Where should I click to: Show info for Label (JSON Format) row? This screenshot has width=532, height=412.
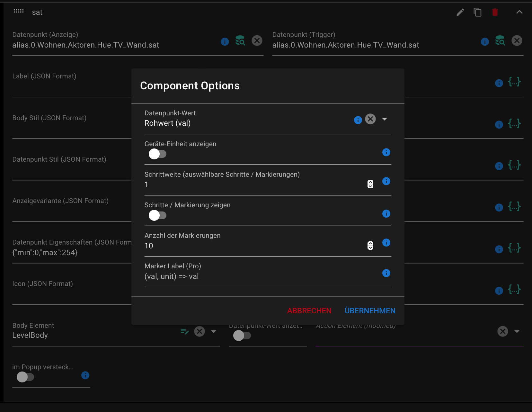pyautogui.click(x=499, y=83)
